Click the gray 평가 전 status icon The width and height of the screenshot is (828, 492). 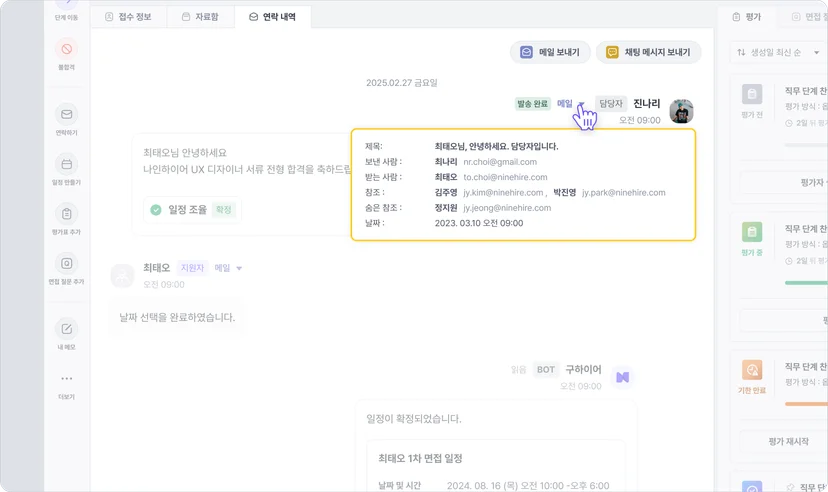pyautogui.click(x=751, y=94)
